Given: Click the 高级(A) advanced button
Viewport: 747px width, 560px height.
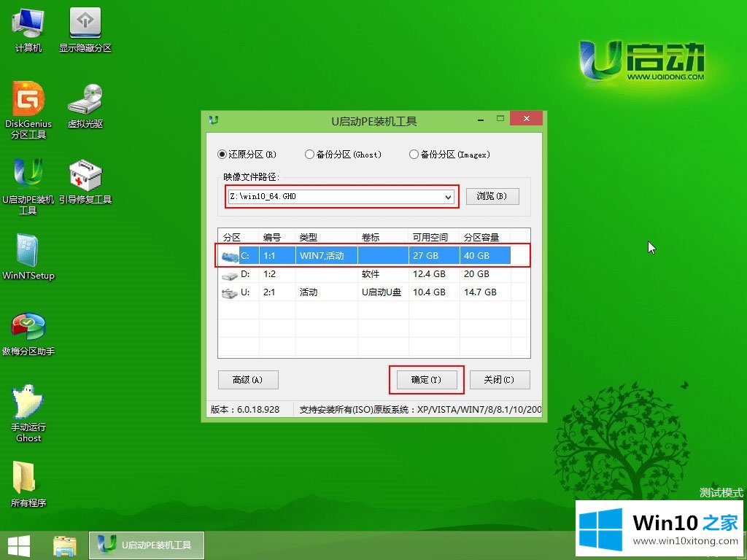Looking at the screenshot, I should click(x=248, y=379).
